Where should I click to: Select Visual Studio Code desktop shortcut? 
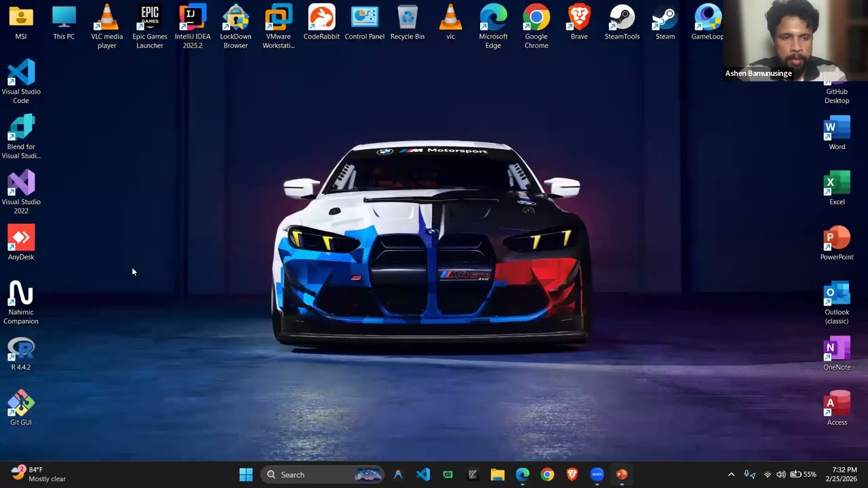21,82
